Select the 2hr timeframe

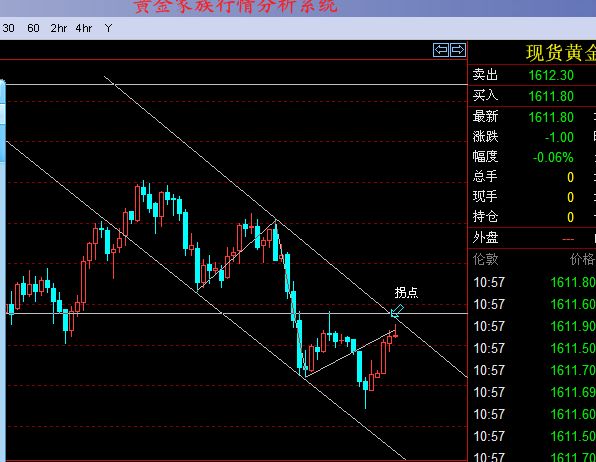[x=59, y=28]
